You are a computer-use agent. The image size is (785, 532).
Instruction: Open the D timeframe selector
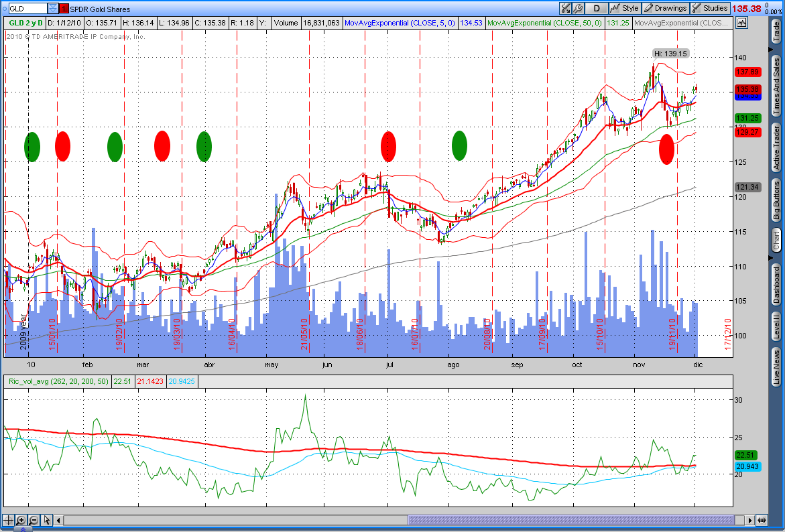click(x=596, y=8)
